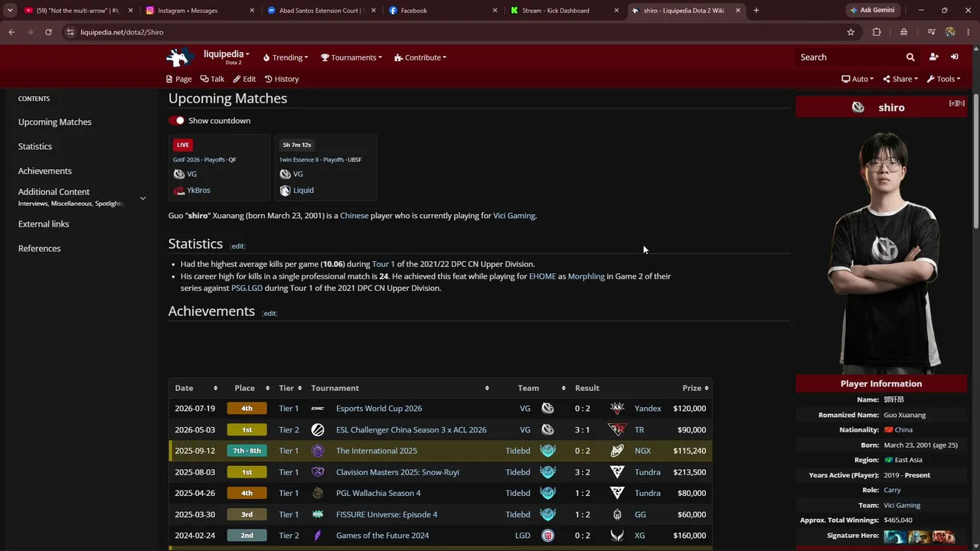Open the Share dropdown

click(900, 79)
